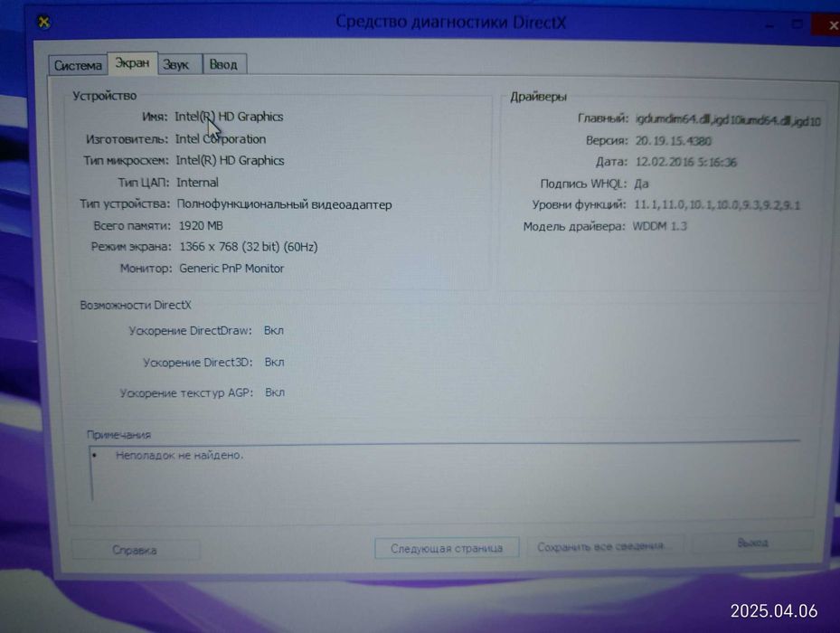Click the Следующая страница button
Viewport: 840px width, 633px height.
coord(447,548)
